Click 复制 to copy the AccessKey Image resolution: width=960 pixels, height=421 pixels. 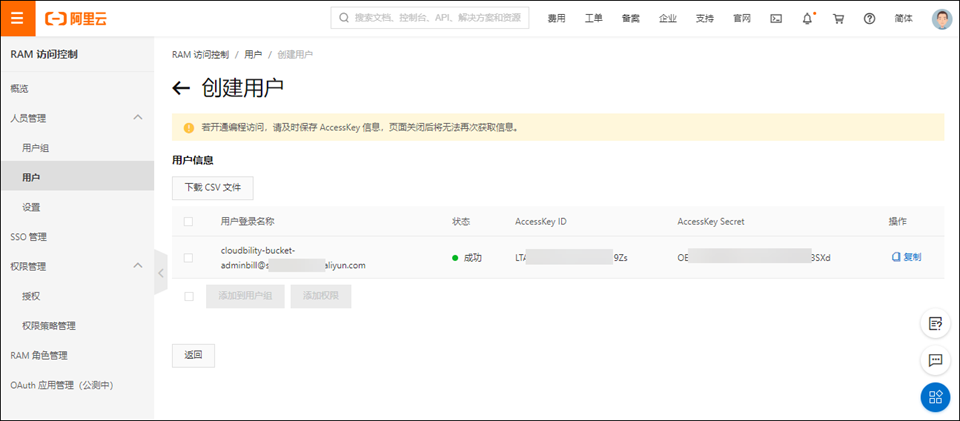coord(906,257)
